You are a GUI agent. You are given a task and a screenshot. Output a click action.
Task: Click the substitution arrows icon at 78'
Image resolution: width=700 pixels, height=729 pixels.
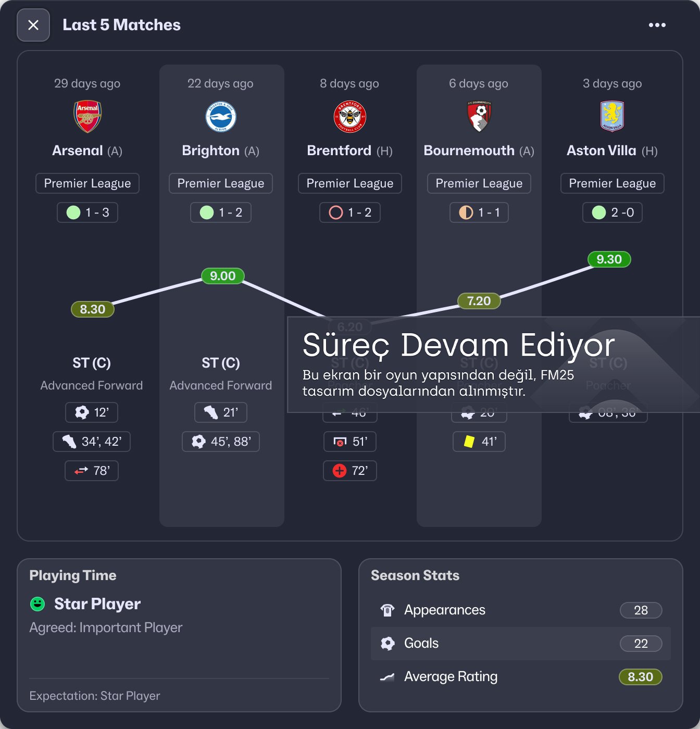click(81, 471)
